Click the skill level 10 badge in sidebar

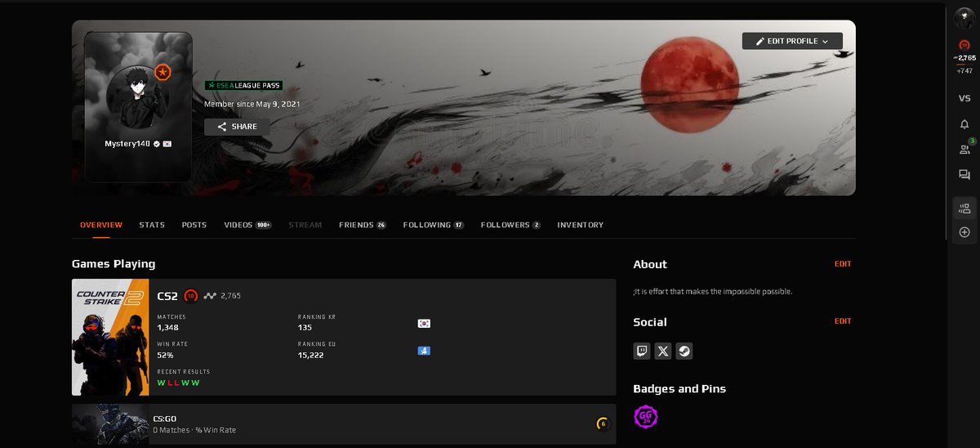(964, 44)
